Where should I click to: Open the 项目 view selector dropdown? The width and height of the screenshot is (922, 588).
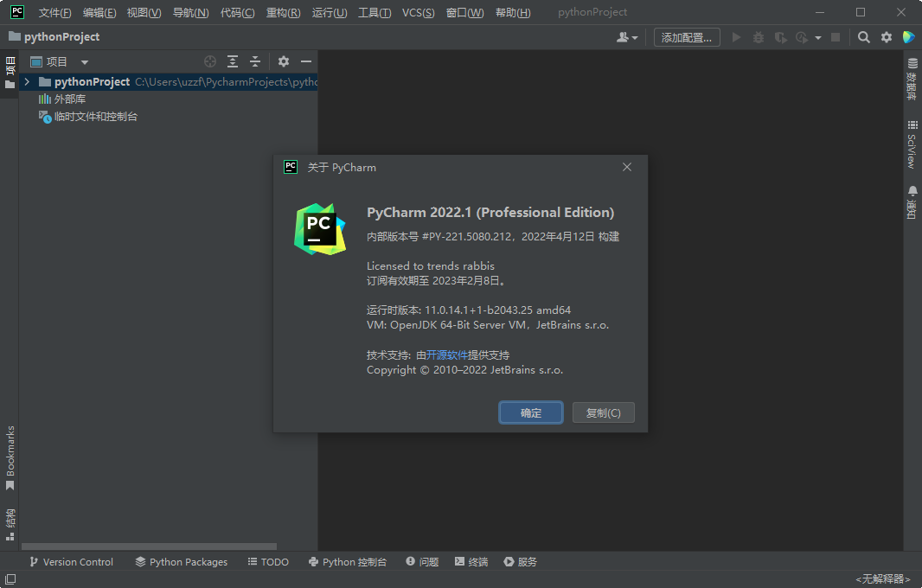point(60,61)
